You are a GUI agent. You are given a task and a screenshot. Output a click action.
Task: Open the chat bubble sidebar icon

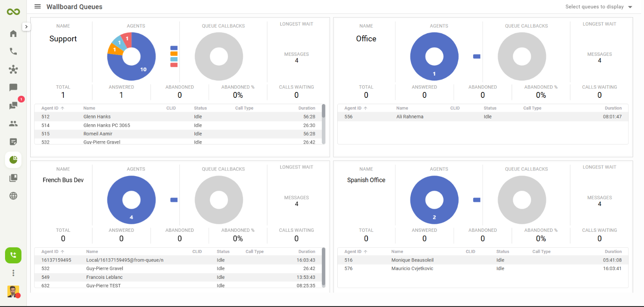pyautogui.click(x=13, y=87)
